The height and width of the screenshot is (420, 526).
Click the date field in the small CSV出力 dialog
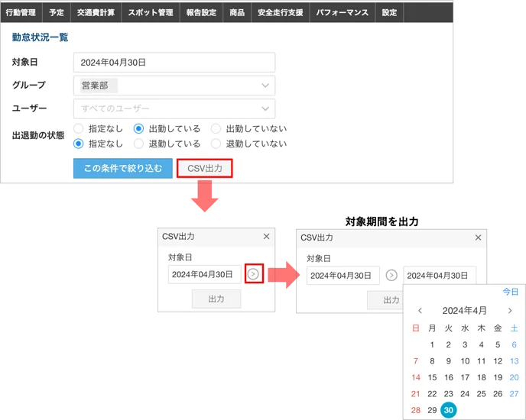coord(204,274)
